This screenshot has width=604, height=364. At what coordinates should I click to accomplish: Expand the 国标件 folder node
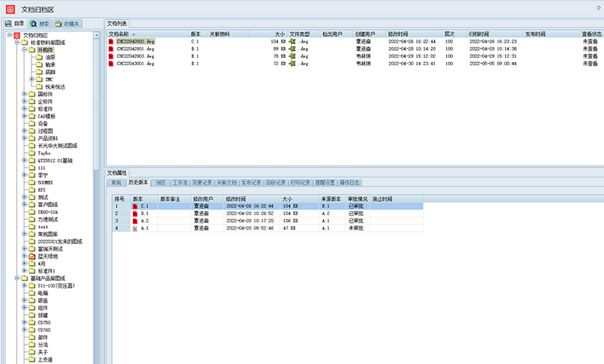24,93
